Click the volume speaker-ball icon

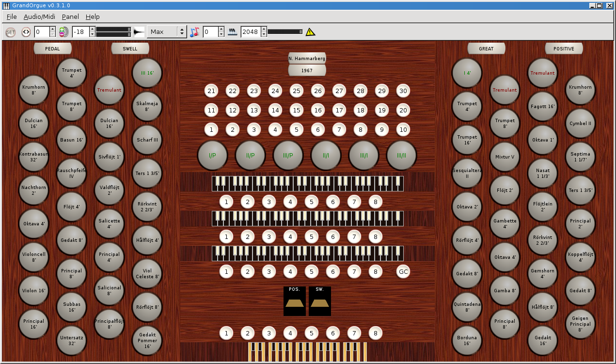click(x=64, y=32)
